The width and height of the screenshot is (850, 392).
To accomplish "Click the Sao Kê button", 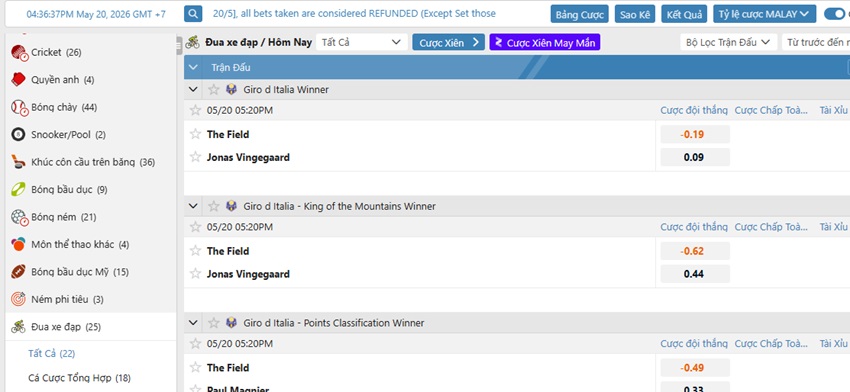I will click(635, 14).
